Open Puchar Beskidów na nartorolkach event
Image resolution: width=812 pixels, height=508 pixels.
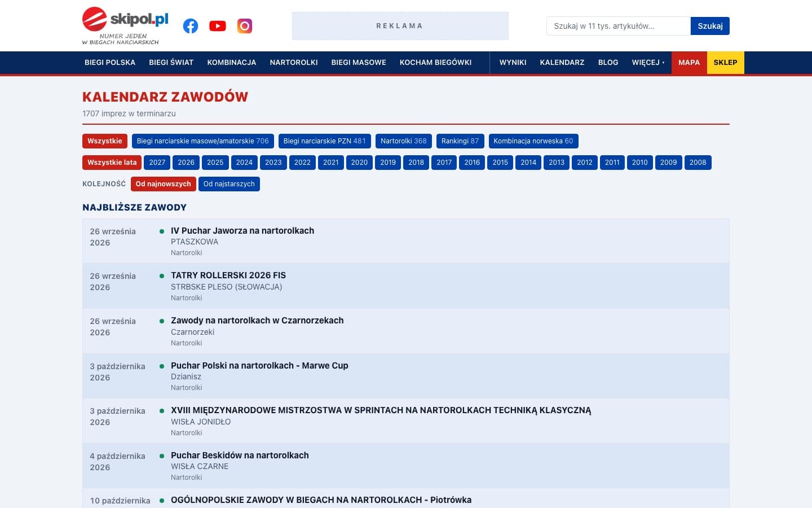[x=240, y=456]
